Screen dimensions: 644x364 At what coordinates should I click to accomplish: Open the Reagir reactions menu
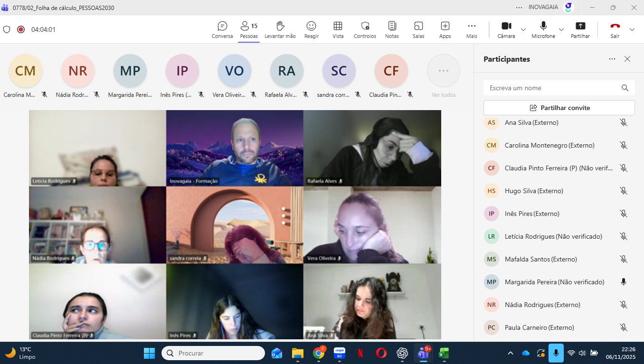pos(312,29)
